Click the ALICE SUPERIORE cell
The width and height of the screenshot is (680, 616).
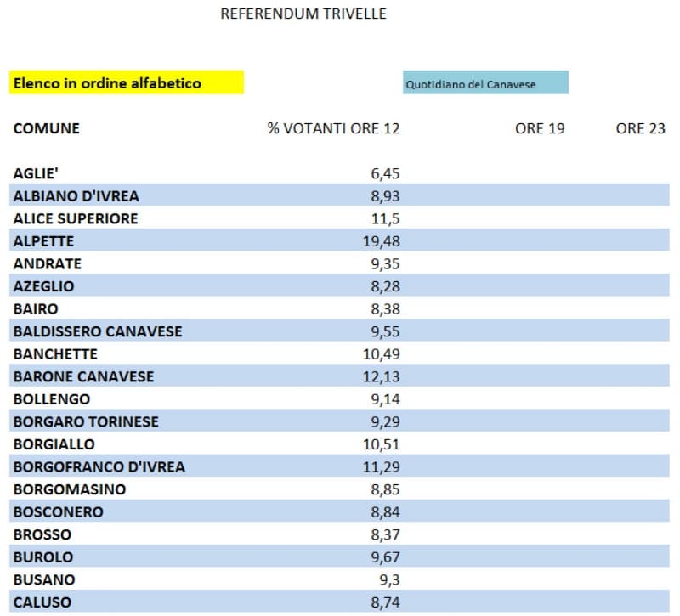76,218
